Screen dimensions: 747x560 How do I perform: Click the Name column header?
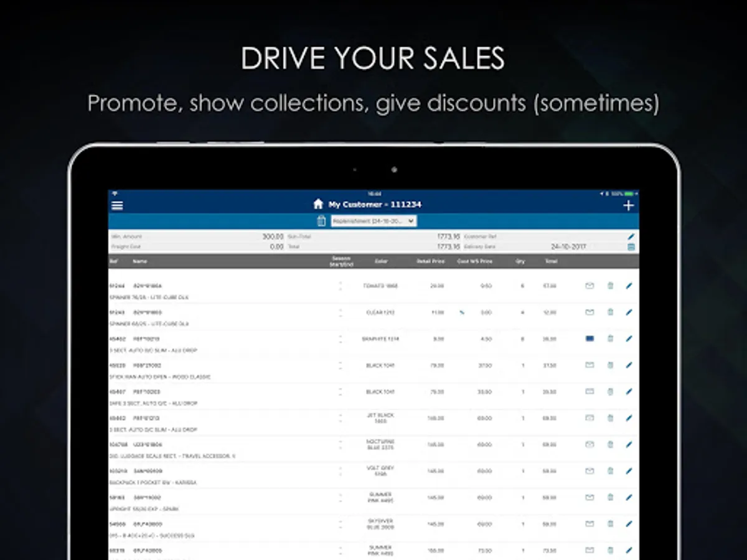[139, 261]
